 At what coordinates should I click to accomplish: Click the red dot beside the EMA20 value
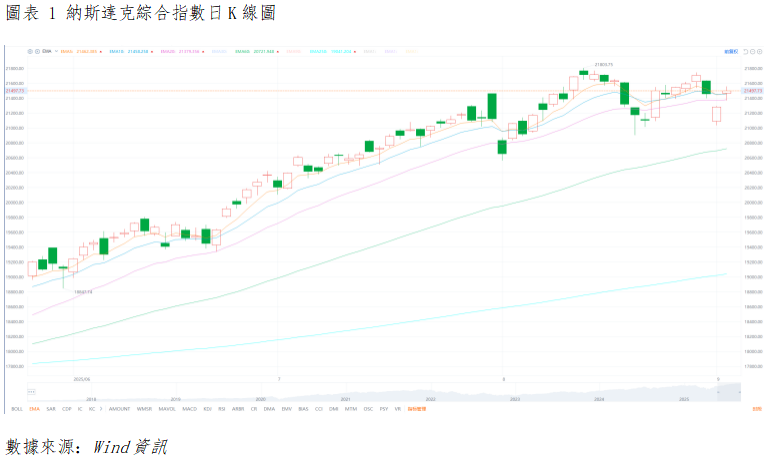click(203, 52)
